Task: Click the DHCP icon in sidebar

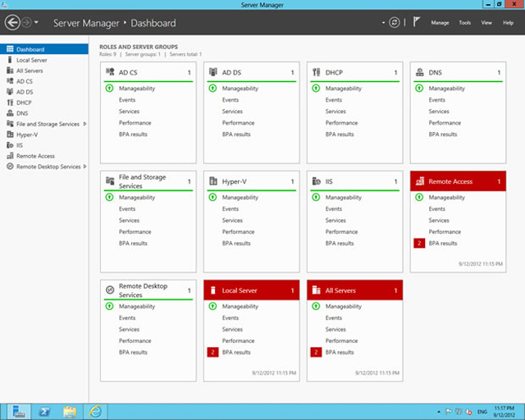Action: [10, 103]
